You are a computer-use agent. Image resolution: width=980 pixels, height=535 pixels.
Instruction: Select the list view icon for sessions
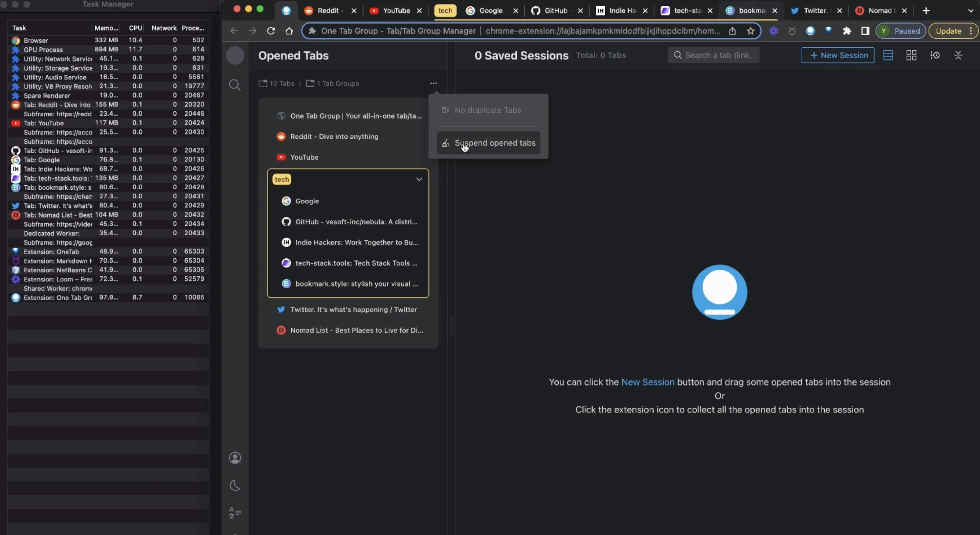click(x=888, y=55)
